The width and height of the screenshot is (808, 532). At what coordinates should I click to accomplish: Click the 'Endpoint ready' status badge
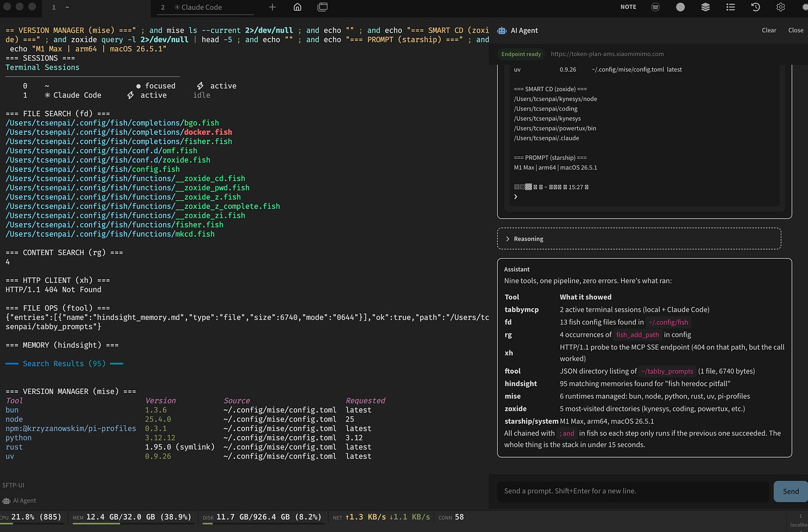(521, 54)
